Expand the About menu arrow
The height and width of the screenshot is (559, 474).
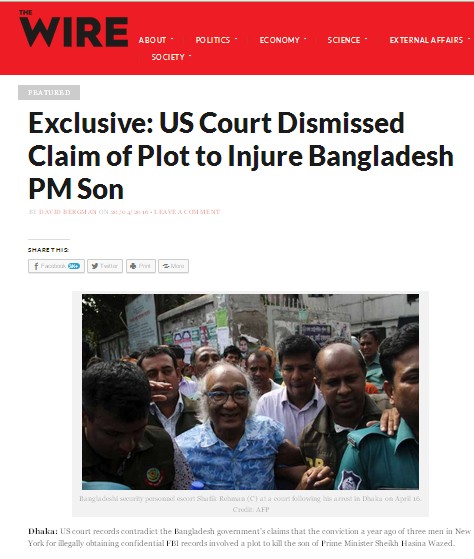pyautogui.click(x=172, y=38)
